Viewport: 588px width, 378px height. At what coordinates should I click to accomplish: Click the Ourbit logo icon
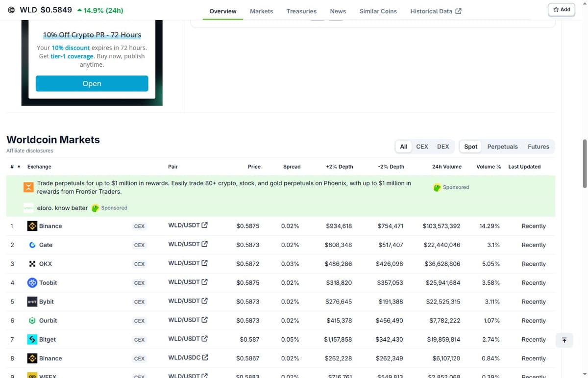pyautogui.click(x=32, y=321)
